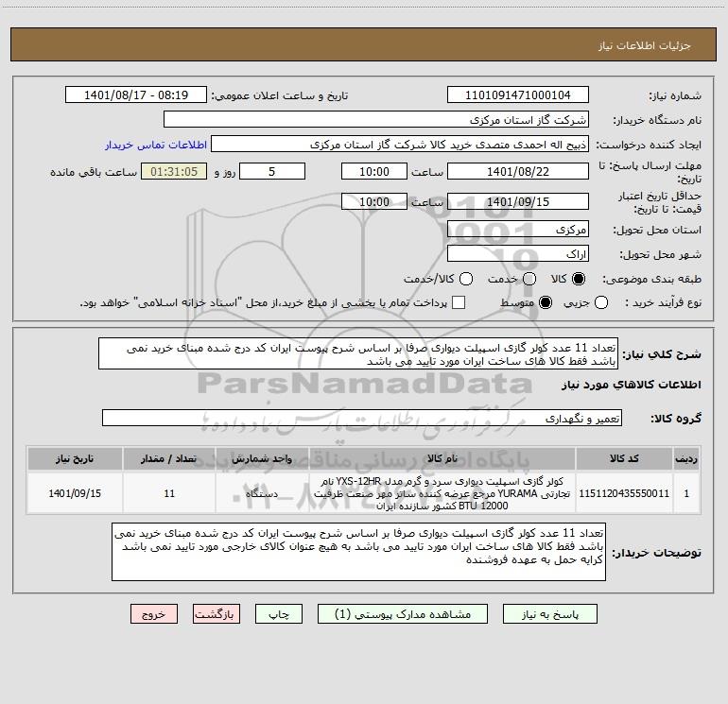The width and height of the screenshot is (728, 704).
Task: Click the announcement date field 1401/08/17 - 08:19
Action: coord(136,95)
